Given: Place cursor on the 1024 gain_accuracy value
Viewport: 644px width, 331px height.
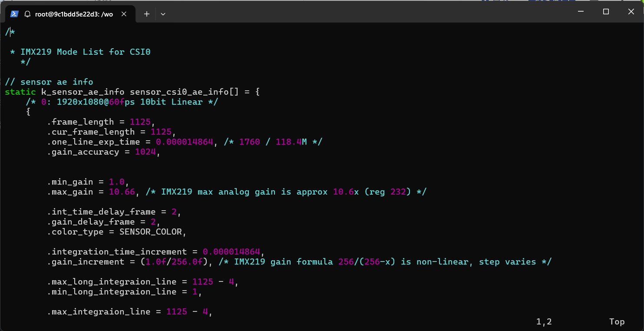Looking at the screenshot, I should tap(145, 152).
